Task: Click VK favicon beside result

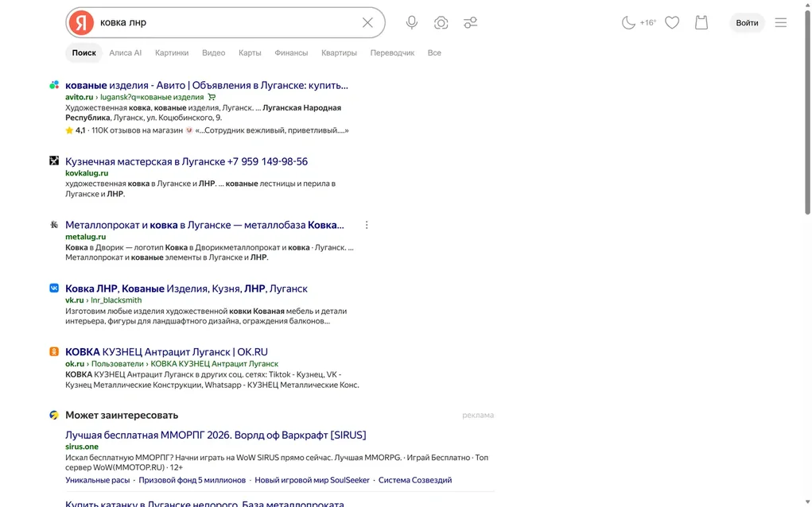Action: click(54, 288)
